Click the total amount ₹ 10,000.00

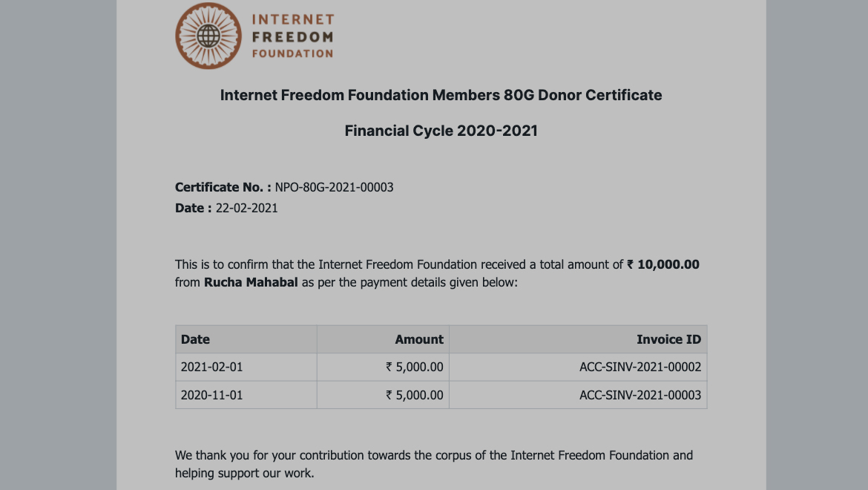point(663,264)
